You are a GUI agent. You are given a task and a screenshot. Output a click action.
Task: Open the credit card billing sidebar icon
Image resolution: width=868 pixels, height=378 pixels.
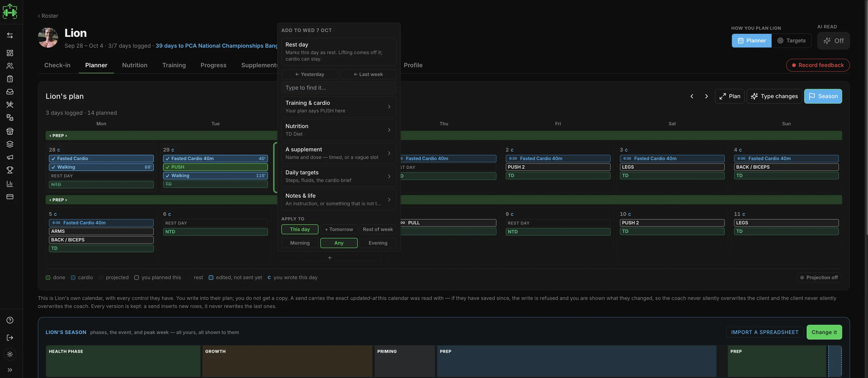(10, 197)
